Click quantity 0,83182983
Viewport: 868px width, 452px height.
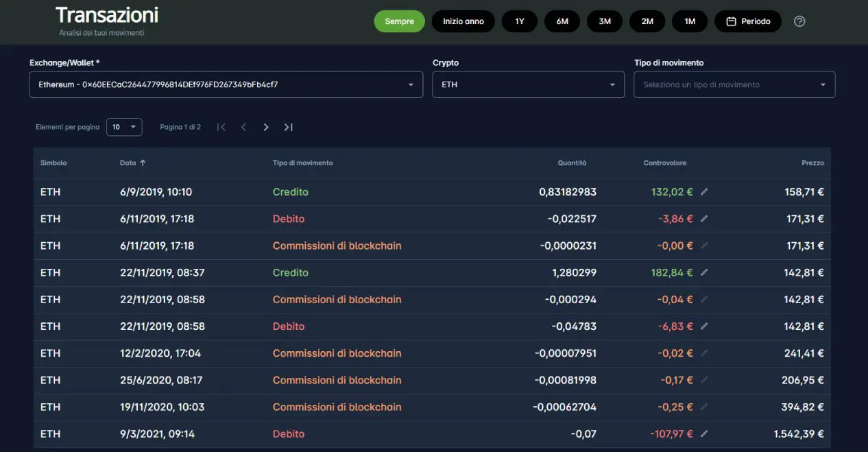(x=568, y=192)
